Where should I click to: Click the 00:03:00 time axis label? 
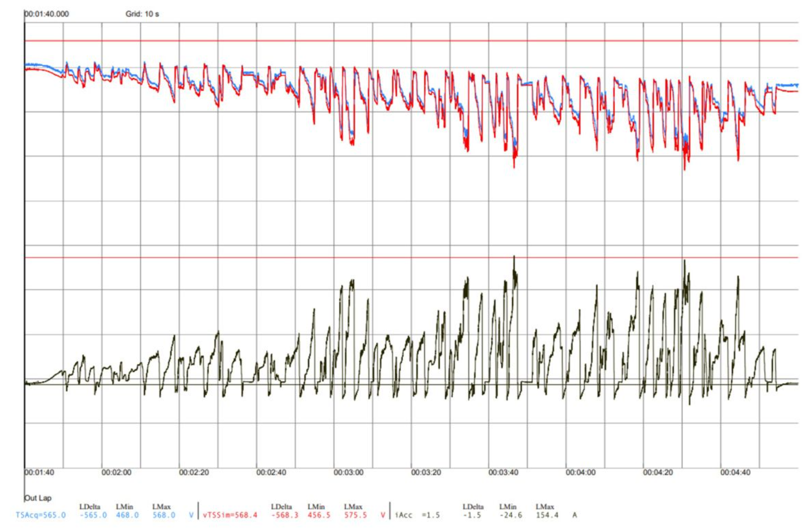[x=348, y=472]
